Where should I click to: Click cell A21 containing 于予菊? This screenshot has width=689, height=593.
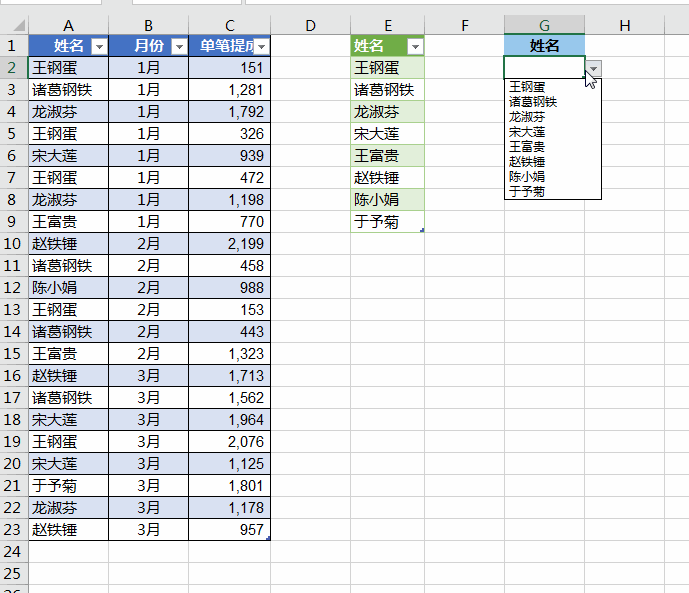(x=69, y=485)
